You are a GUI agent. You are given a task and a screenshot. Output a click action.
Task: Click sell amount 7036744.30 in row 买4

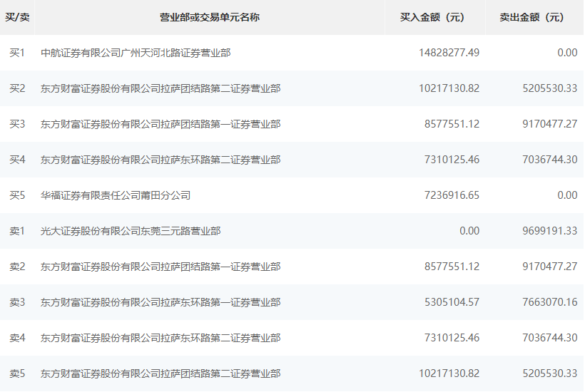[550, 160]
